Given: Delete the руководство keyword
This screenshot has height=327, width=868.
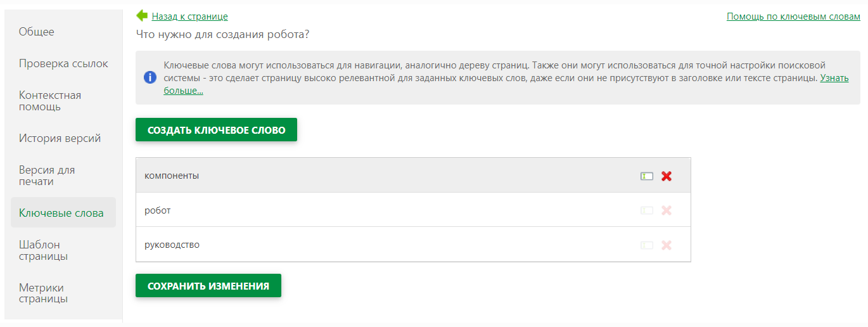Looking at the screenshot, I should point(667,245).
